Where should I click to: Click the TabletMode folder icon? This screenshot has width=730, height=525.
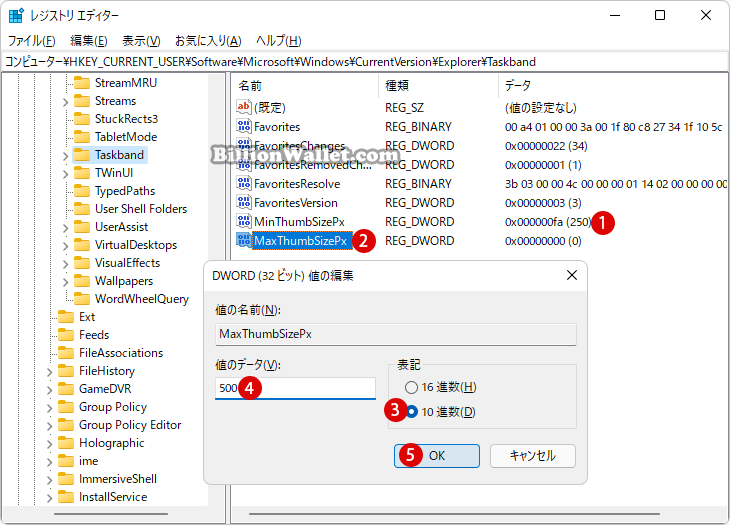click(82, 137)
